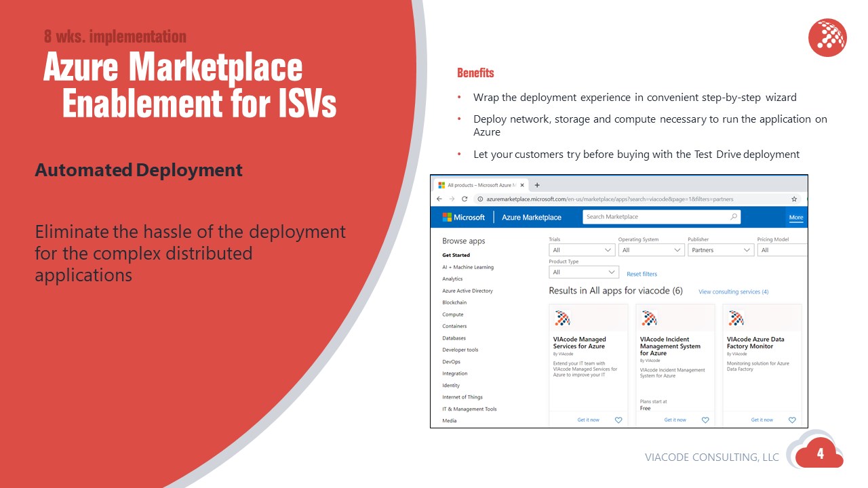Click the cloud page number 4 icon

820,453
